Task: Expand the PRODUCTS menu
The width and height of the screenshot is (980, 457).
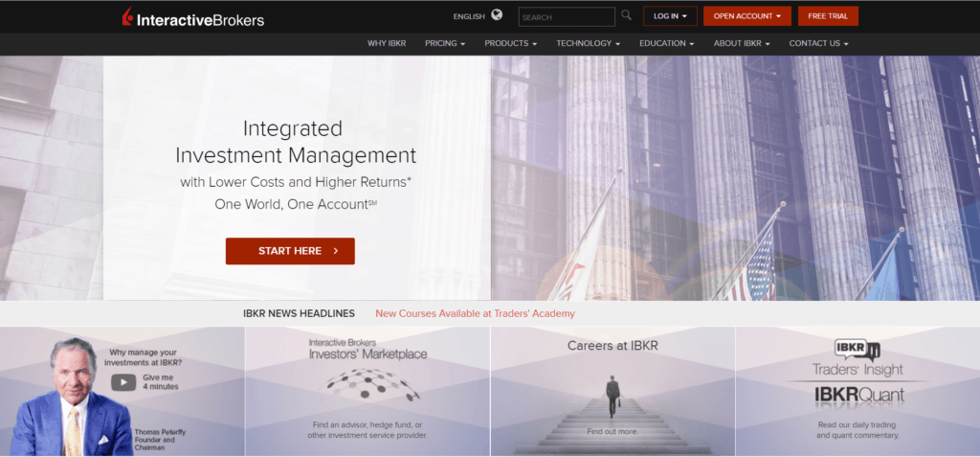Action: coord(511,43)
